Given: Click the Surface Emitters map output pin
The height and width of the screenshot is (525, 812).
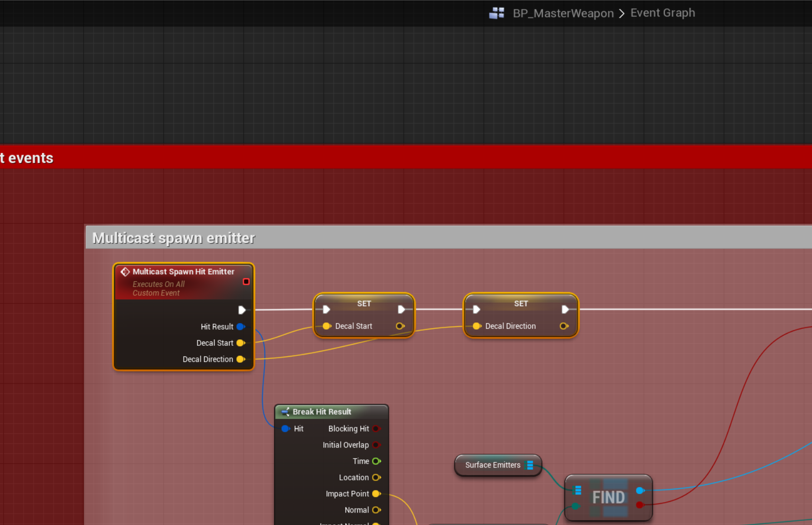Looking at the screenshot, I should pos(530,465).
